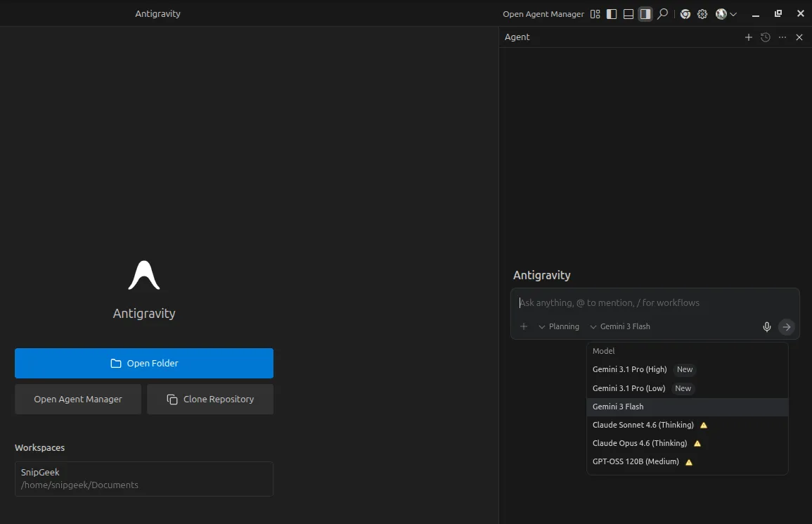Screen dimensions: 812x524
Task: Click the Ask anything input field
Action: pos(655,302)
